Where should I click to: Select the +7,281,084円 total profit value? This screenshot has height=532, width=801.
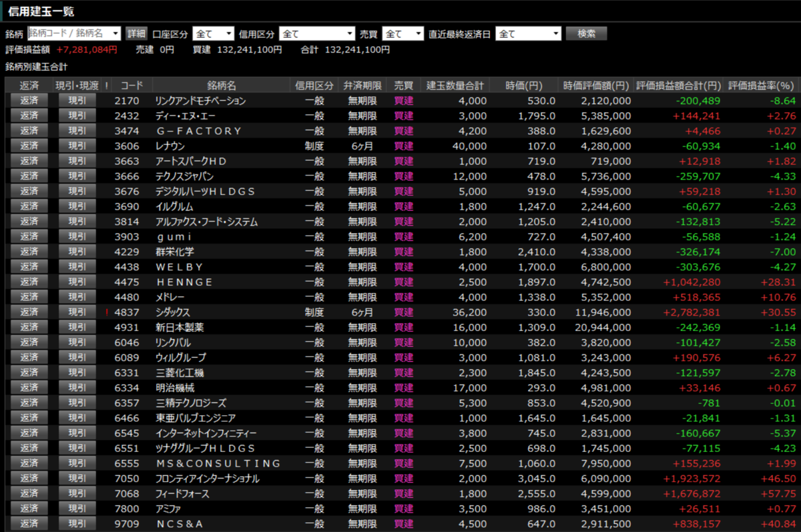click(x=87, y=49)
